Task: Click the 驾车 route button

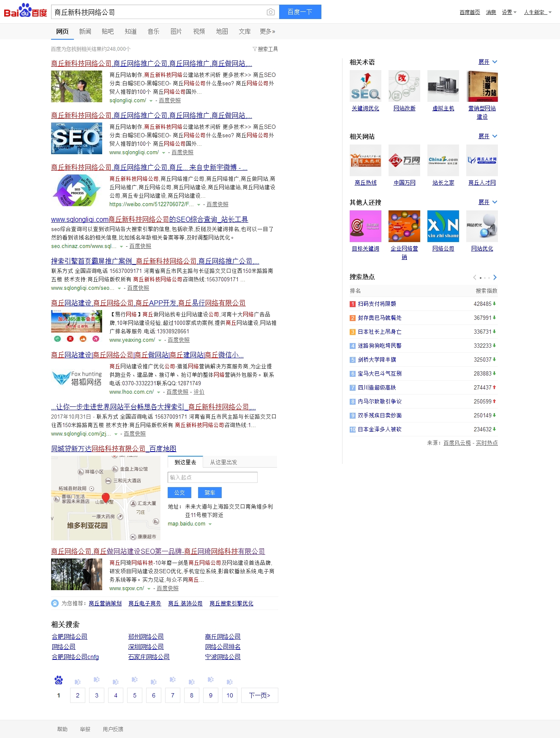Action: click(210, 493)
